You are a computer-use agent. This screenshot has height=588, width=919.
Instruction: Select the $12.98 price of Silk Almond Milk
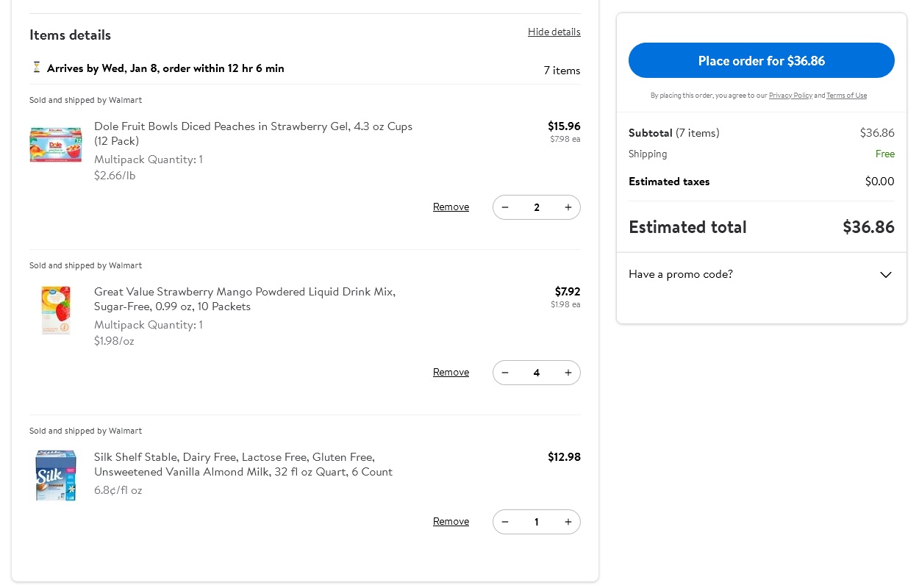pos(564,456)
